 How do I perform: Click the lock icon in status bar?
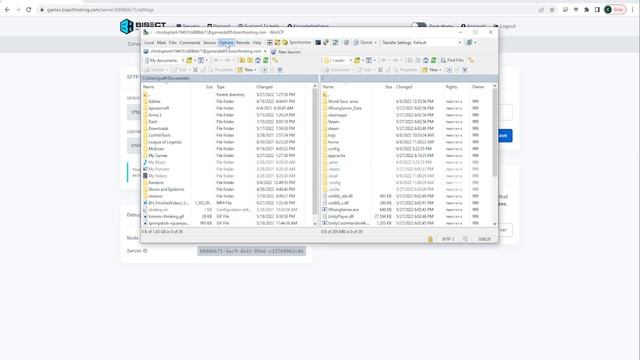tap(430, 239)
